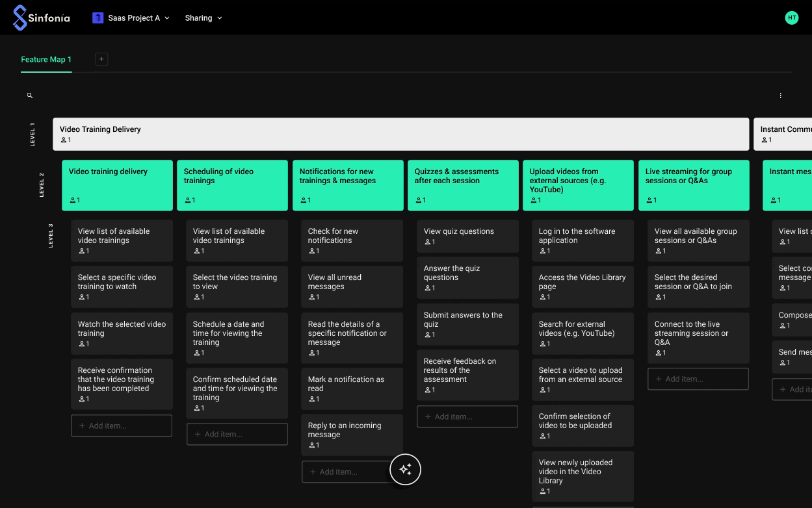Viewport: 812px width, 508px height.
Task: Open the HT user avatar
Action: pos(791,18)
